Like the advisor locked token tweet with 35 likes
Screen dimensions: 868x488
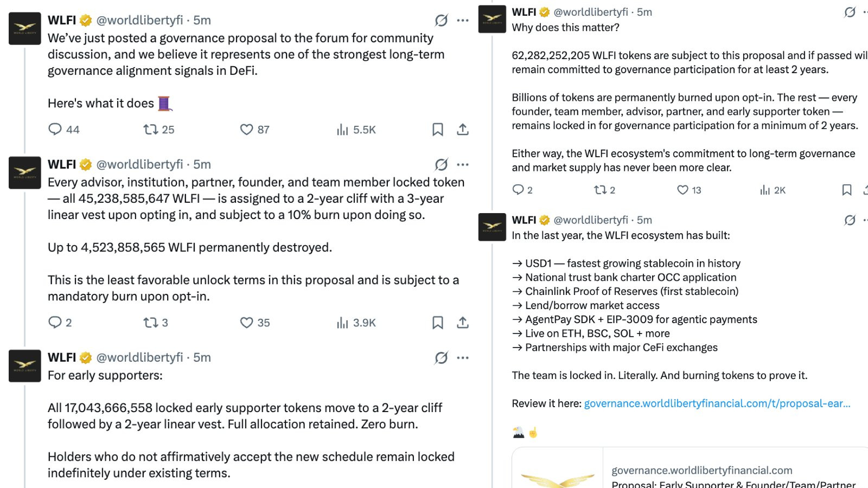[247, 323]
